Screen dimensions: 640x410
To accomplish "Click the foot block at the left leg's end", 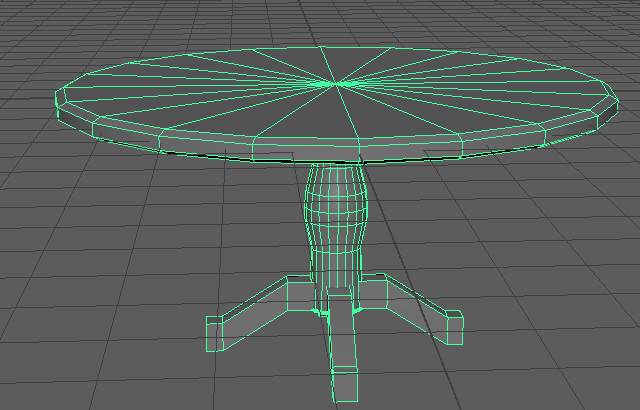I will 215,333.
